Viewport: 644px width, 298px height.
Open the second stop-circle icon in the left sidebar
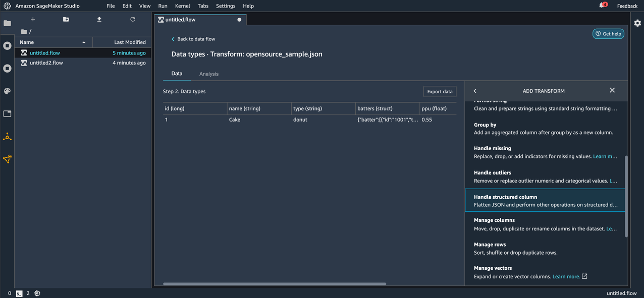7,68
